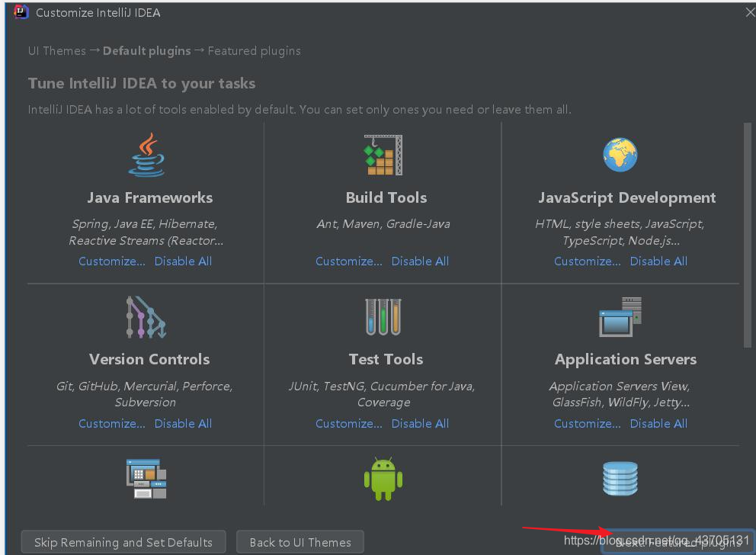Click the Test Tools heading
Screen dimensions: 756x555
tap(386, 359)
